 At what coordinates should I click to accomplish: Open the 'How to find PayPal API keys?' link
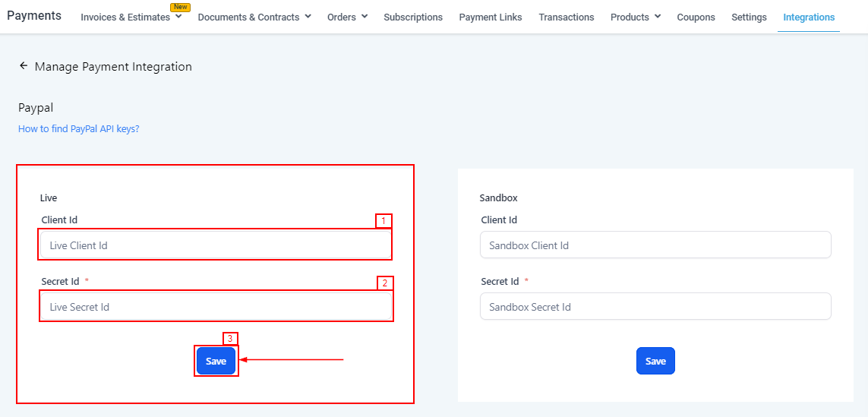79,129
